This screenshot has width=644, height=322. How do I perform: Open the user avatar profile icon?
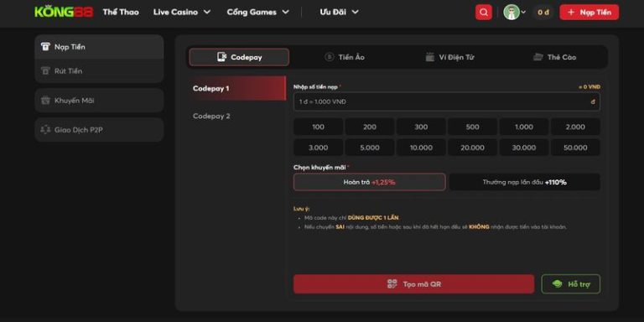coord(512,13)
